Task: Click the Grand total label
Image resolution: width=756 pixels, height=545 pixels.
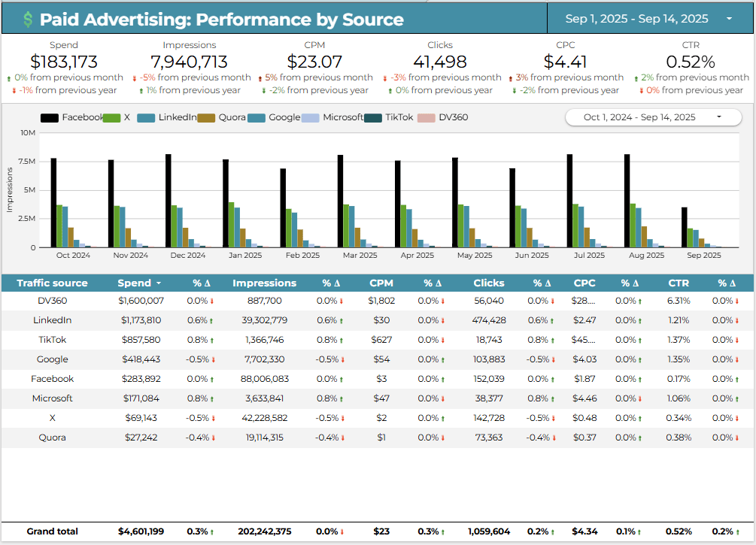Action: pos(52,531)
